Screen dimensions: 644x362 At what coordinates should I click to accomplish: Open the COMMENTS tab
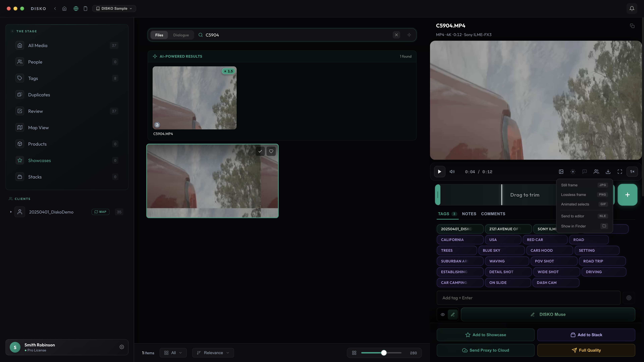(x=493, y=214)
